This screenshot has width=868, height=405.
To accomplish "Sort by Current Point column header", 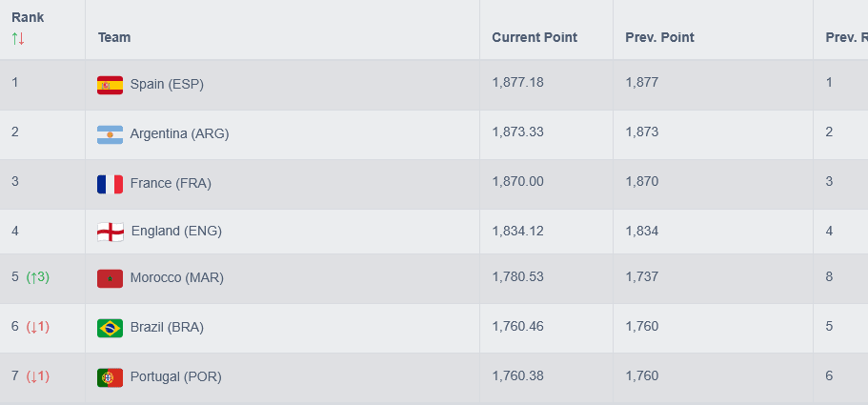I will 535,38.
